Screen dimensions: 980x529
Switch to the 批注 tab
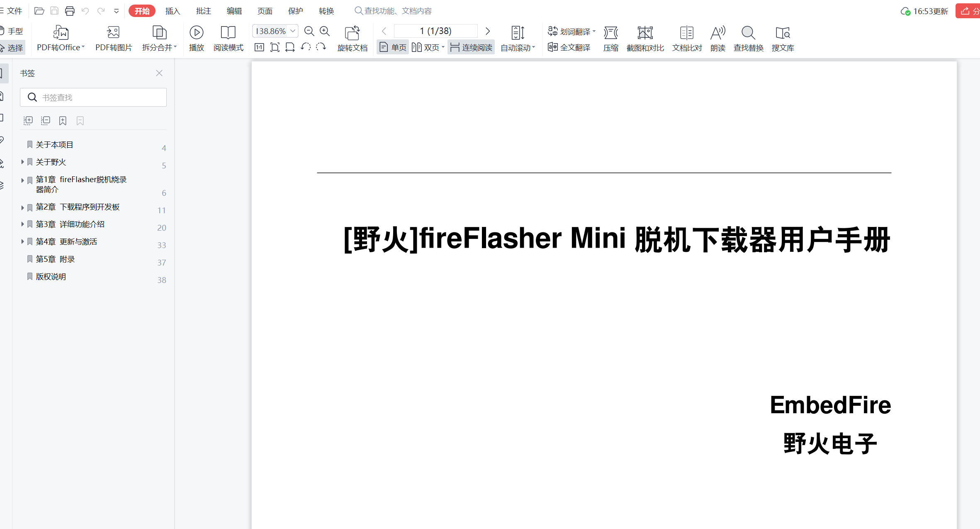pyautogui.click(x=203, y=11)
